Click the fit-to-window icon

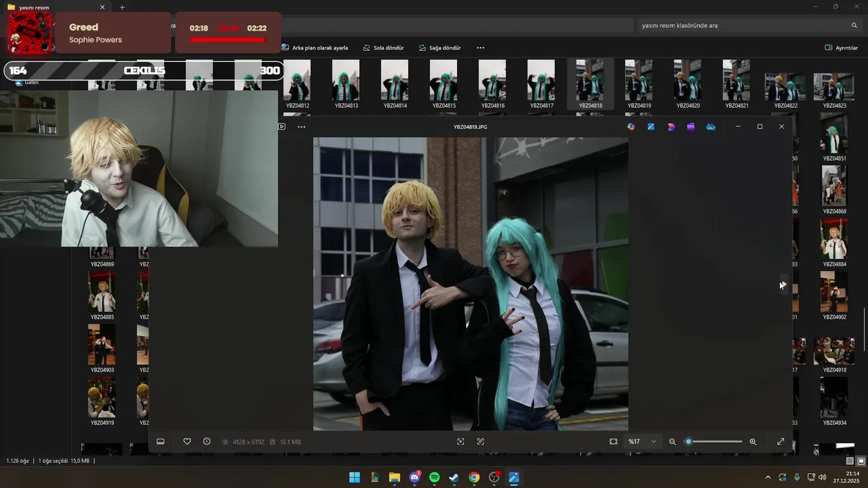pos(614,441)
